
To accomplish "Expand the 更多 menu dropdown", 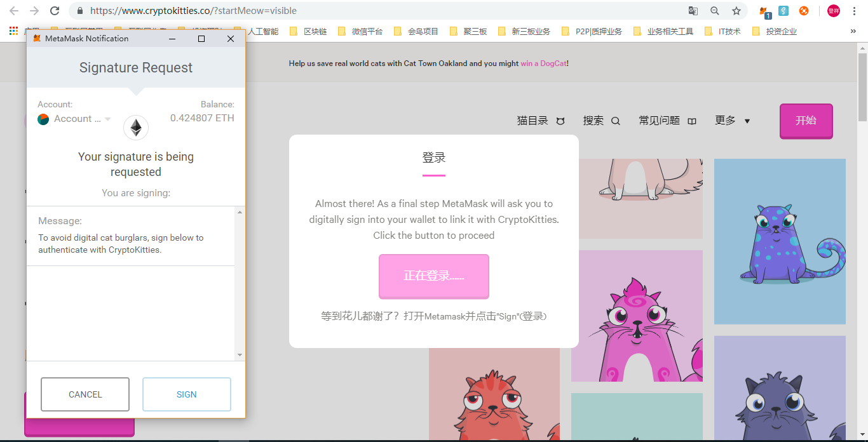I will pyautogui.click(x=732, y=121).
